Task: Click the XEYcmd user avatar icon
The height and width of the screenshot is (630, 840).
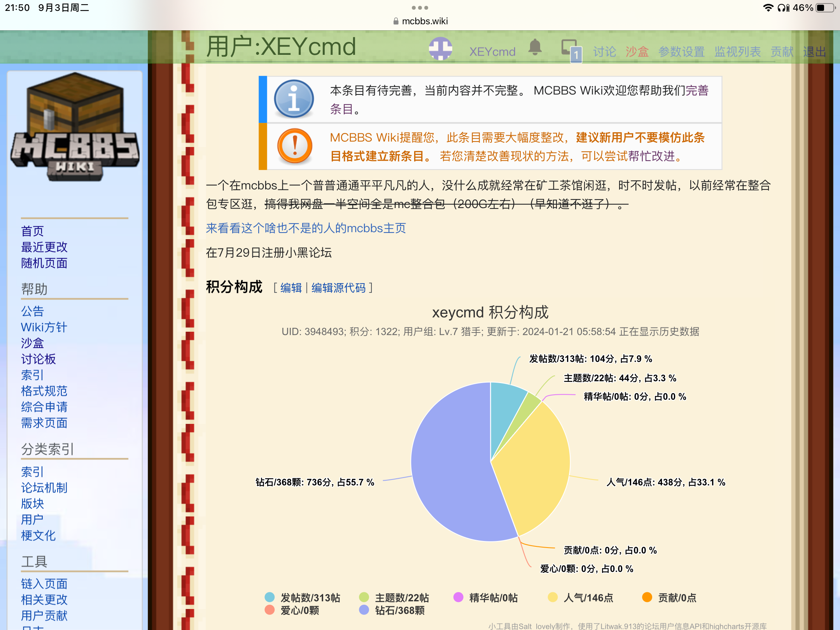Action: pos(440,49)
